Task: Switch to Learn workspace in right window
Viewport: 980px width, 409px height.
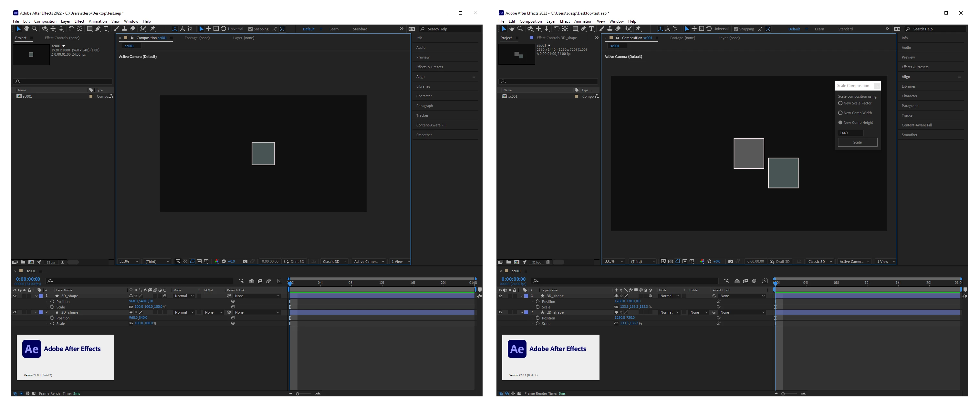Action: 819,29
